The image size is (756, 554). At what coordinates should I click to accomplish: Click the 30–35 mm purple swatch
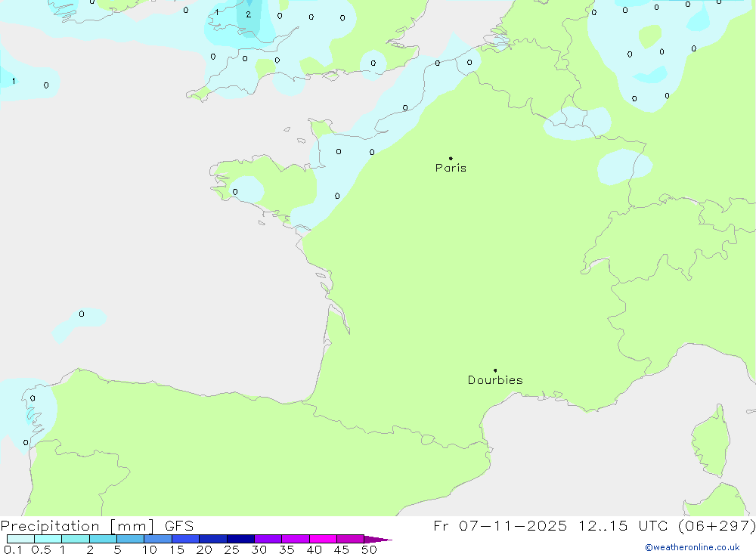pyautogui.click(x=268, y=539)
